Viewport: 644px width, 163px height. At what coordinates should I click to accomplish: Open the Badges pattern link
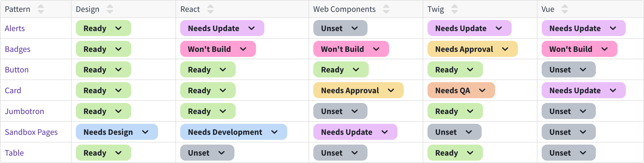pos(17,49)
